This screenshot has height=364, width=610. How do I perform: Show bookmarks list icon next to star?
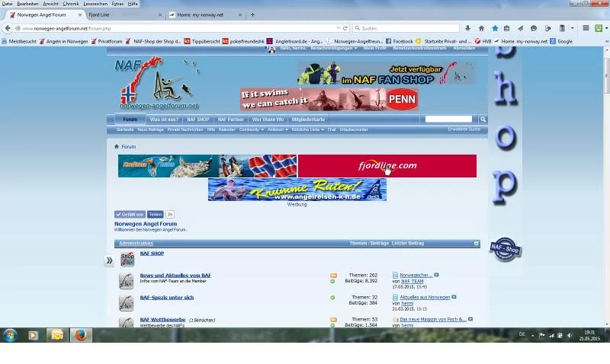(x=506, y=28)
